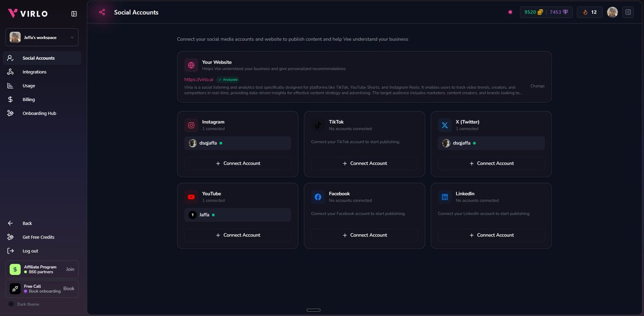Click Get Free Credits

pos(42,237)
